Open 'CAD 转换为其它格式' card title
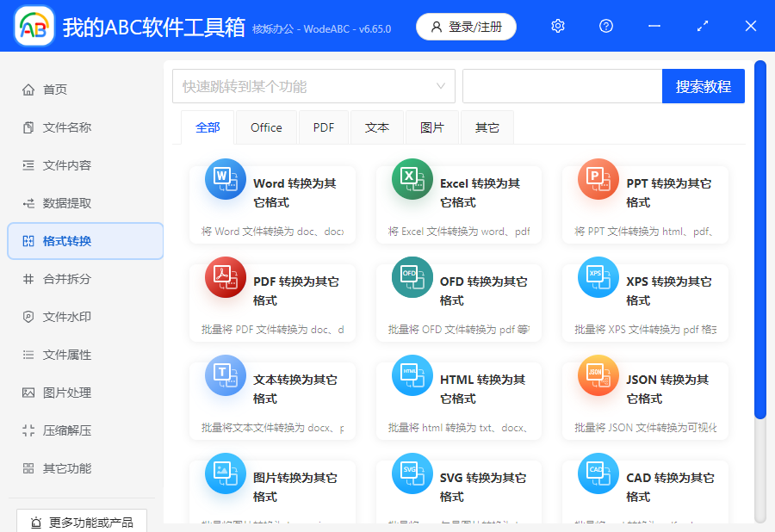The height and width of the screenshot is (532, 775). point(670,488)
